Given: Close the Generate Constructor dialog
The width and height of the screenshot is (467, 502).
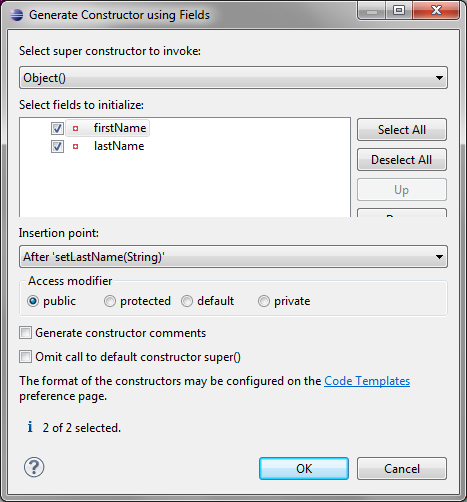Looking at the screenshot, I should (436, 11).
